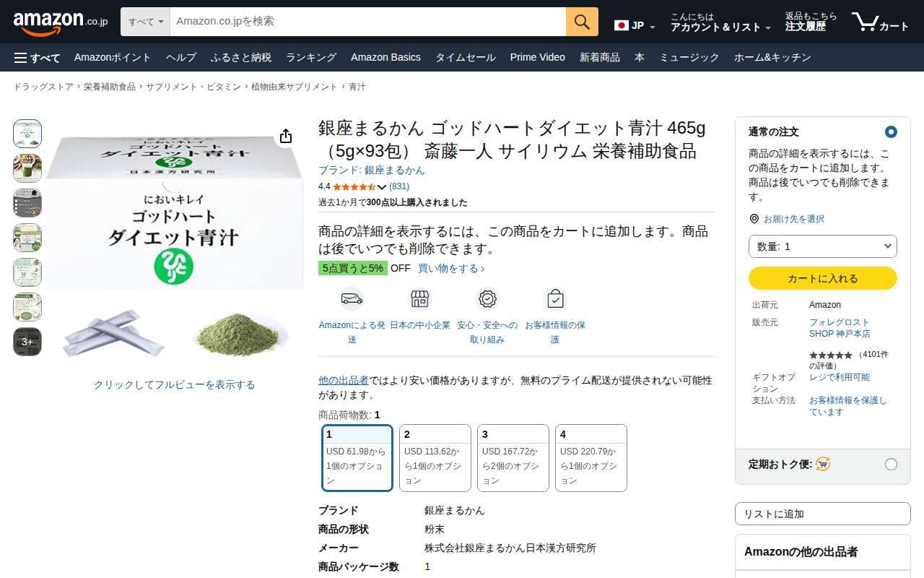This screenshot has width=924, height=578.
Task: Open the shopping cart icon
Action: [880, 22]
